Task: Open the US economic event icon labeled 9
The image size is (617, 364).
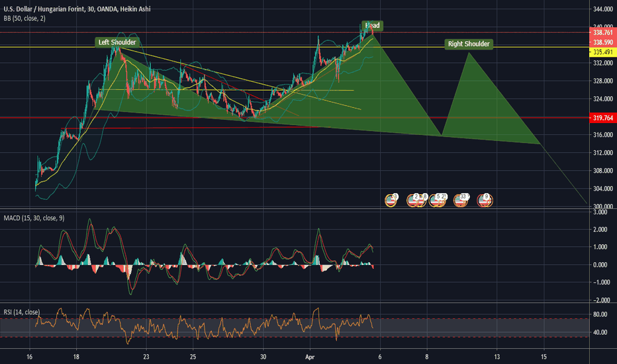Action: [x=485, y=201]
